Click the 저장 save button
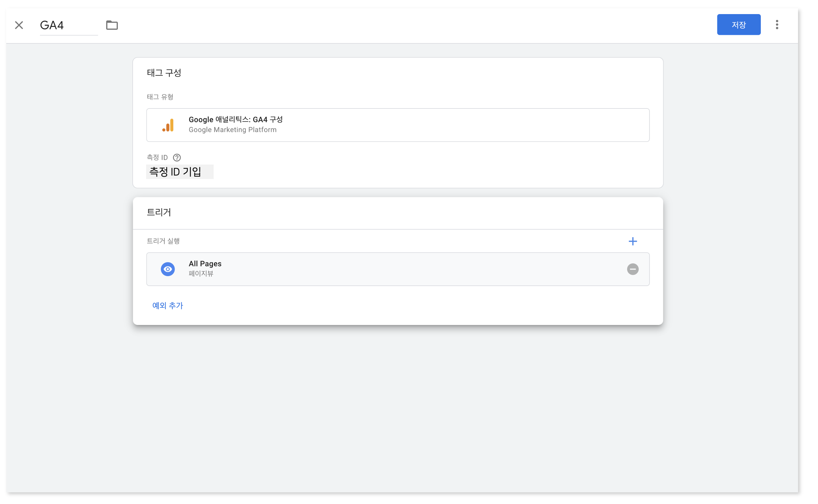The image size is (818, 504). 738,25
